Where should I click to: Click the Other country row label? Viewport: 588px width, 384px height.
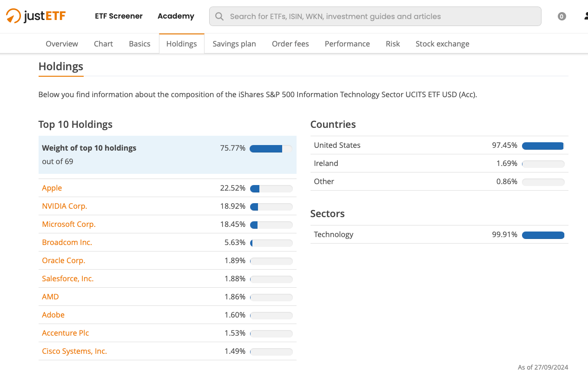(324, 181)
